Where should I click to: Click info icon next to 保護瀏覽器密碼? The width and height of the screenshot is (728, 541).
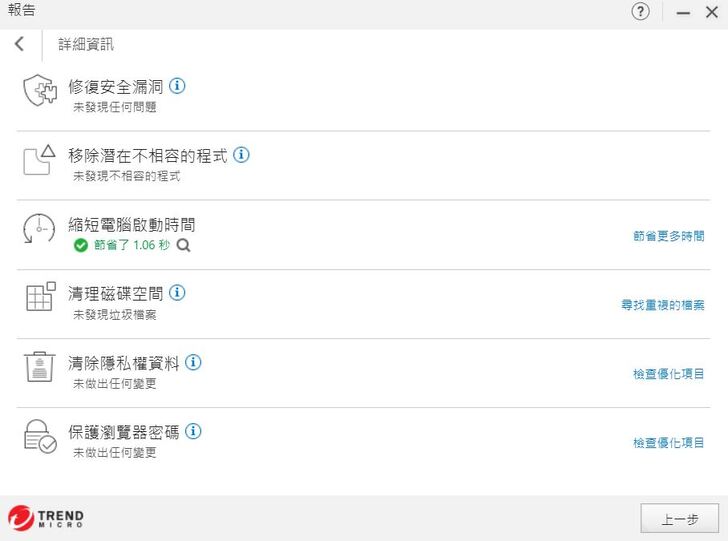[x=193, y=431]
